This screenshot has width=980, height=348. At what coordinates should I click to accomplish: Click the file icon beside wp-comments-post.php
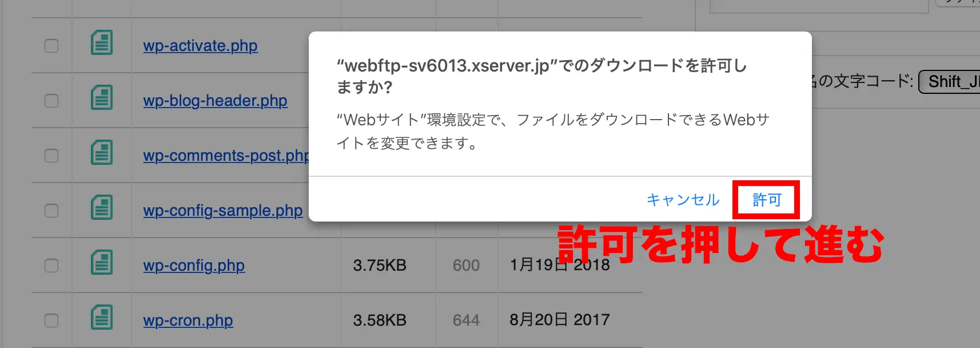tap(102, 153)
